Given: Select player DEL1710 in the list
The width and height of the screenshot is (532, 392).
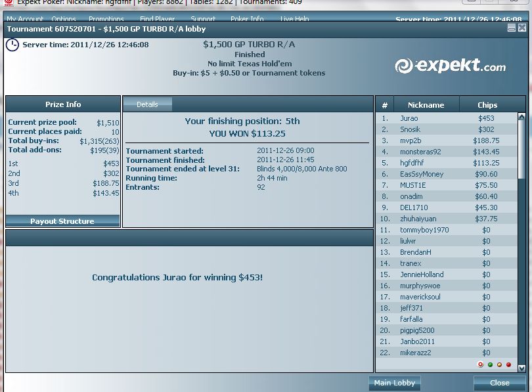Looking at the screenshot, I should [447, 208].
